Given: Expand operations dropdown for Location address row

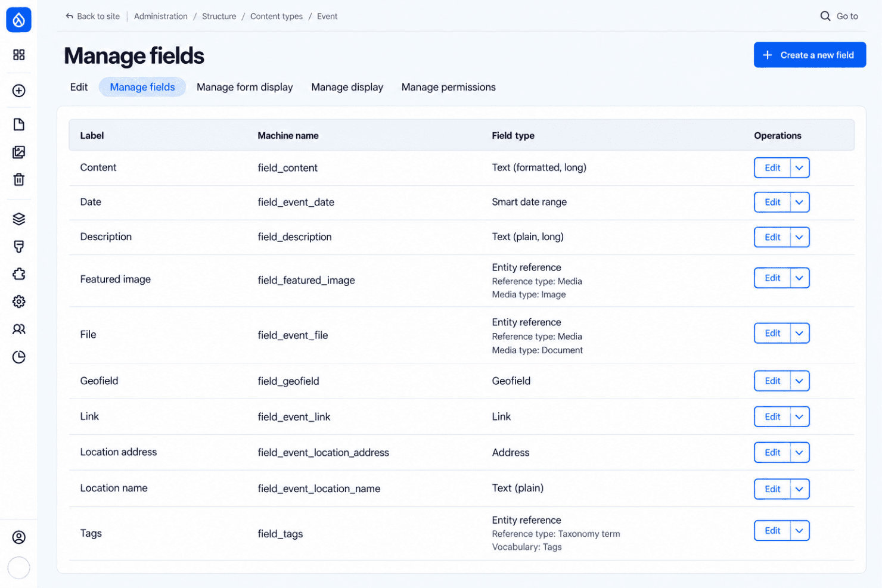Looking at the screenshot, I should (x=800, y=453).
